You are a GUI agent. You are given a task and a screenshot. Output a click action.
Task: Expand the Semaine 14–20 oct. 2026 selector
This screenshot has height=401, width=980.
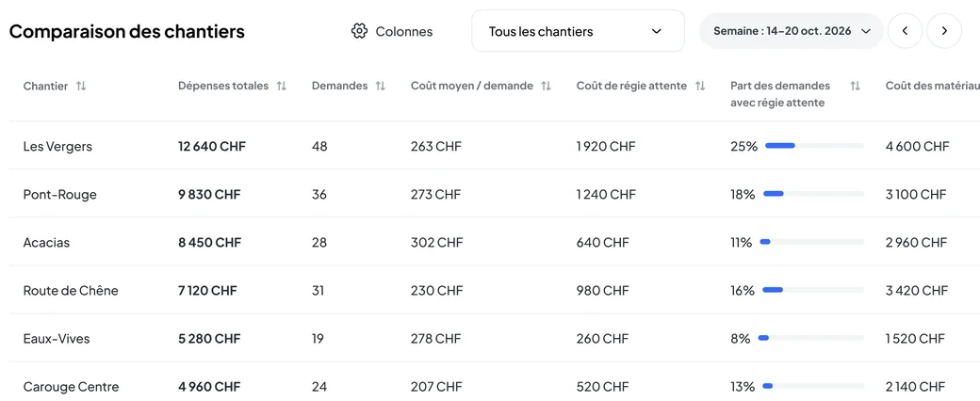click(792, 31)
